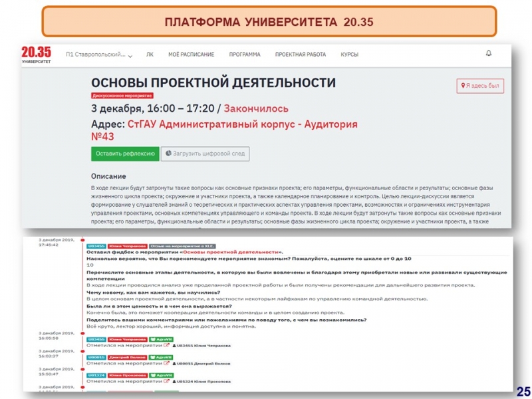
Task: Click the 3 декабря 2019, 15:50:47 timestamp
Action: (x=57, y=372)
